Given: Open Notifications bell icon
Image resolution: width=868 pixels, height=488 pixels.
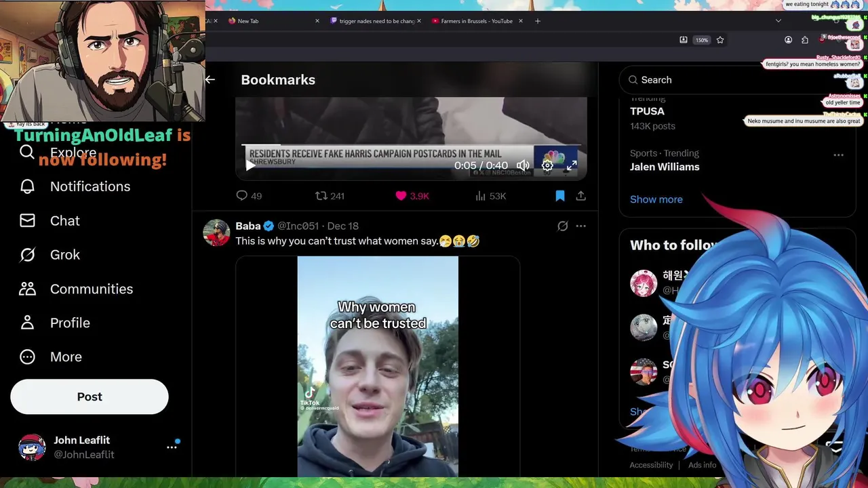Looking at the screenshot, I should (27, 186).
